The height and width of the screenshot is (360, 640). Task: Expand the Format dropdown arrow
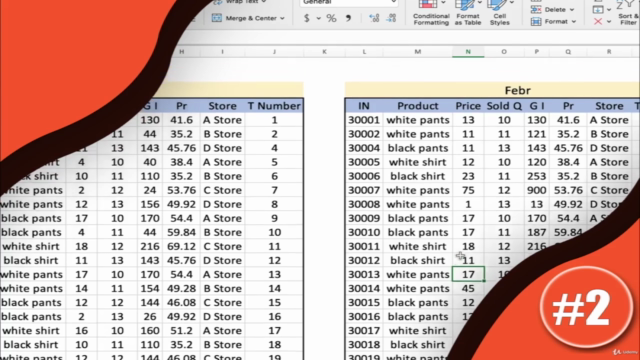pyautogui.click(x=574, y=22)
